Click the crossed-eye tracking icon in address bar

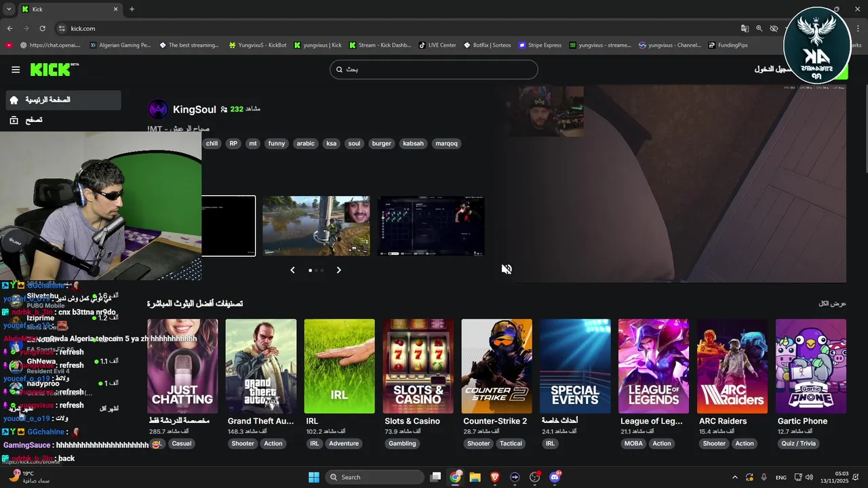point(774,28)
